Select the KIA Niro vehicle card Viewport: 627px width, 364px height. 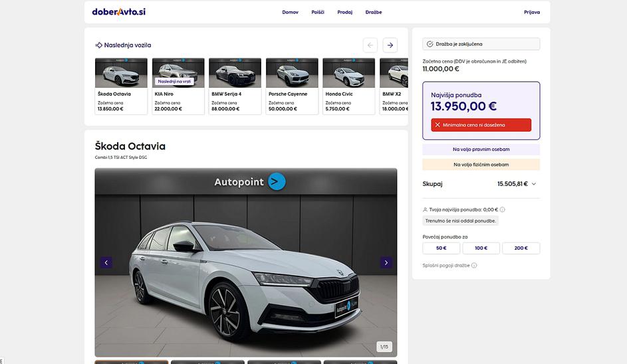click(178, 86)
